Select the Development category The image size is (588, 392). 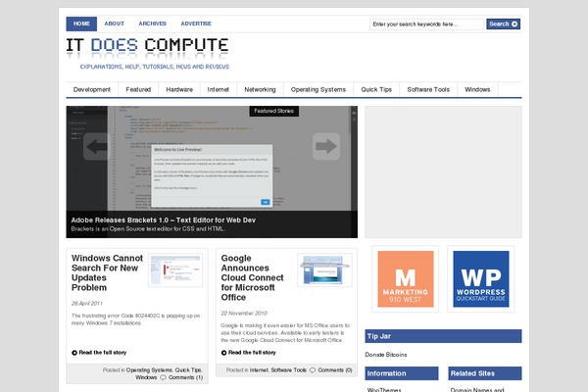point(92,89)
